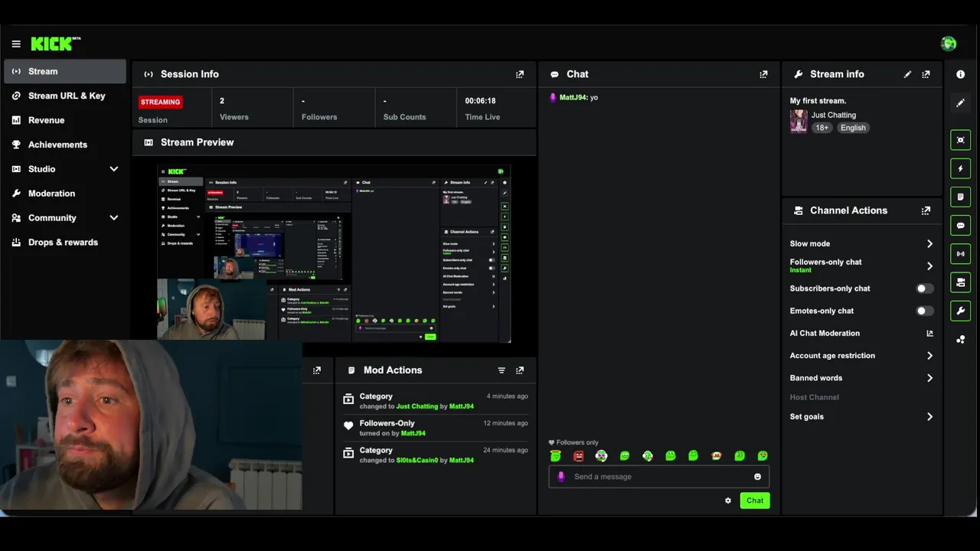Open the emoji picker in message box
Screen dimensions: 980x551
(757, 477)
